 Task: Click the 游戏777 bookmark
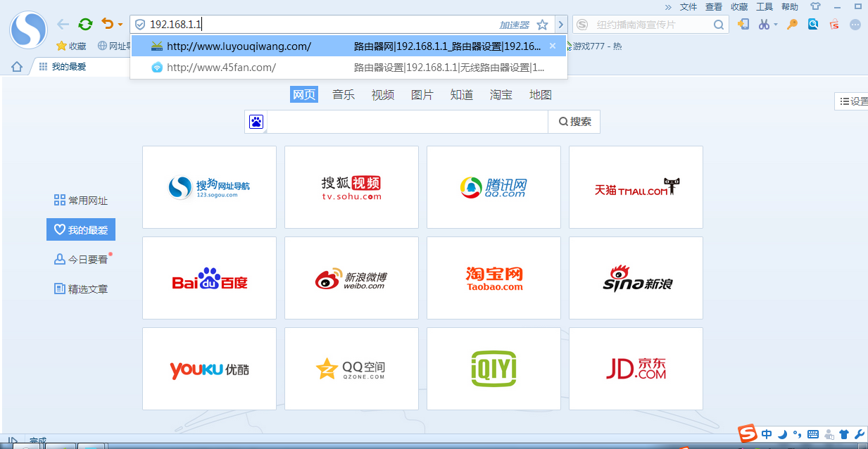click(593, 46)
